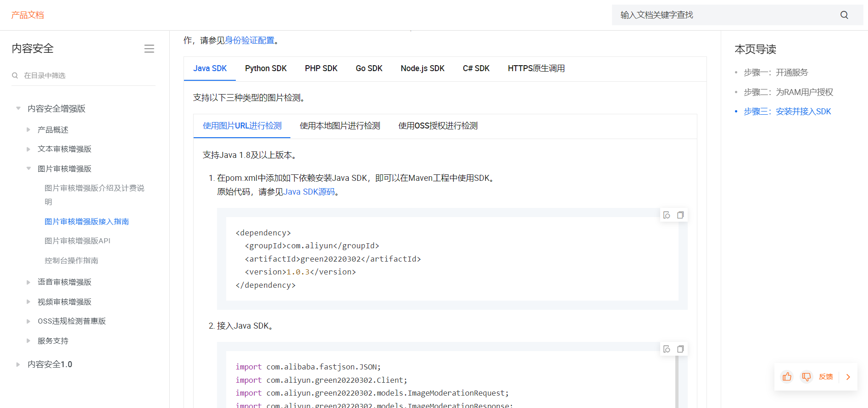Open 图片审核增强版API page
This screenshot has height=408, width=868.
pos(78,241)
